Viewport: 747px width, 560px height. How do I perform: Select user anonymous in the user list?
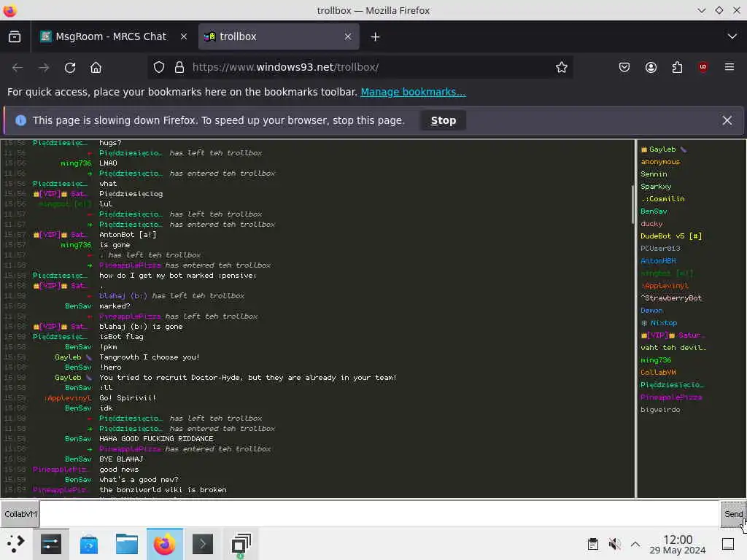(660, 162)
